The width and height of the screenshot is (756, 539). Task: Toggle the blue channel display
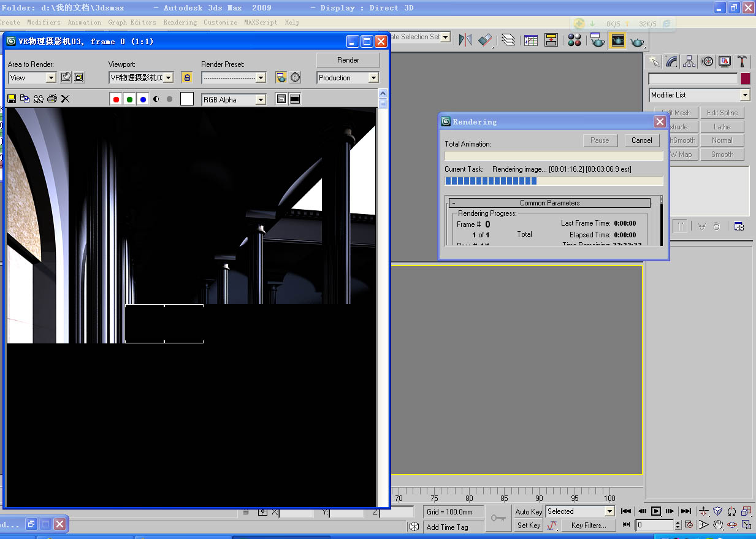pos(143,99)
